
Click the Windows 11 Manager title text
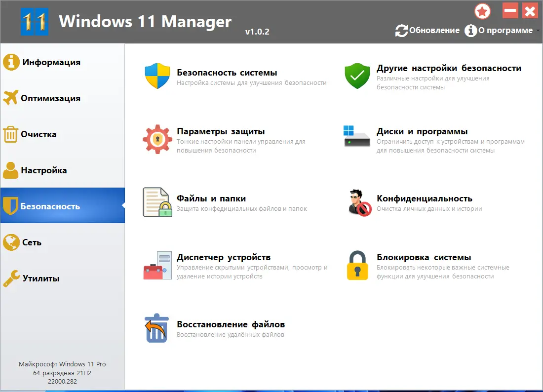click(x=145, y=21)
